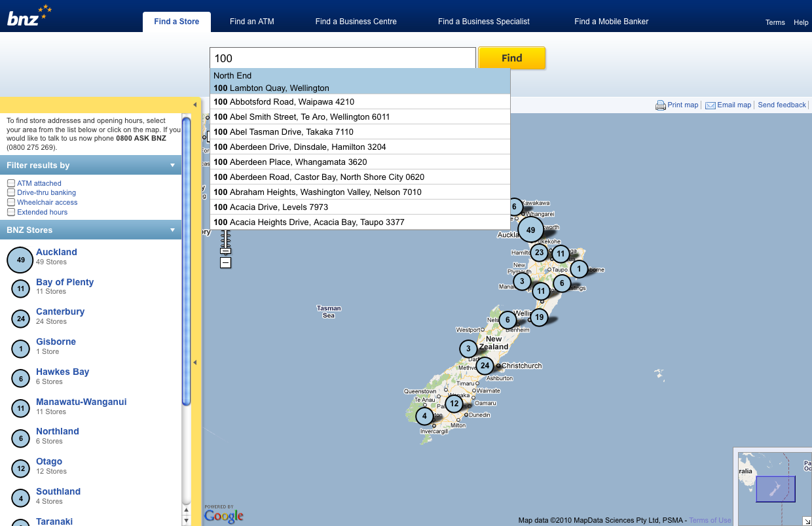Open the Find a Business Specialist tab
The height and width of the screenshot is (526, 812).
point(484,22)
